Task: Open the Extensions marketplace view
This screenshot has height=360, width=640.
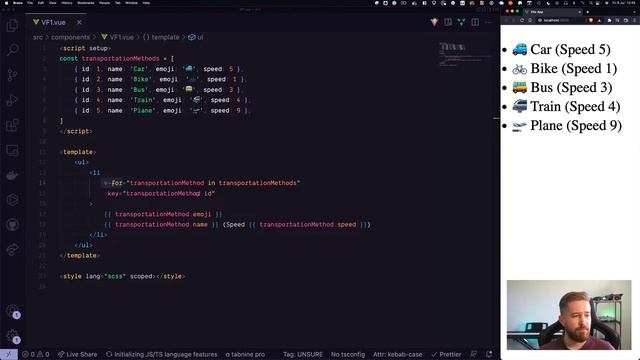Action: tap(12, 125)
